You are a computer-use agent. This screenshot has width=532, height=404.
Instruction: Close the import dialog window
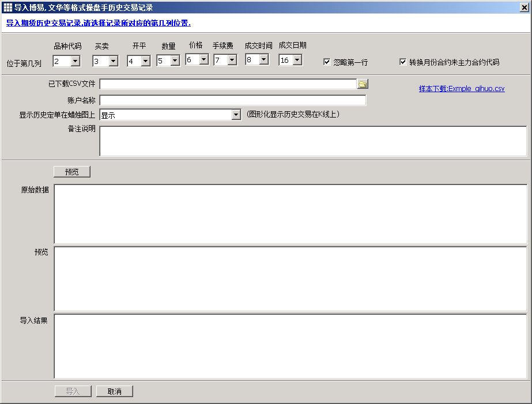pyautogui.click(x=524, y=7)
